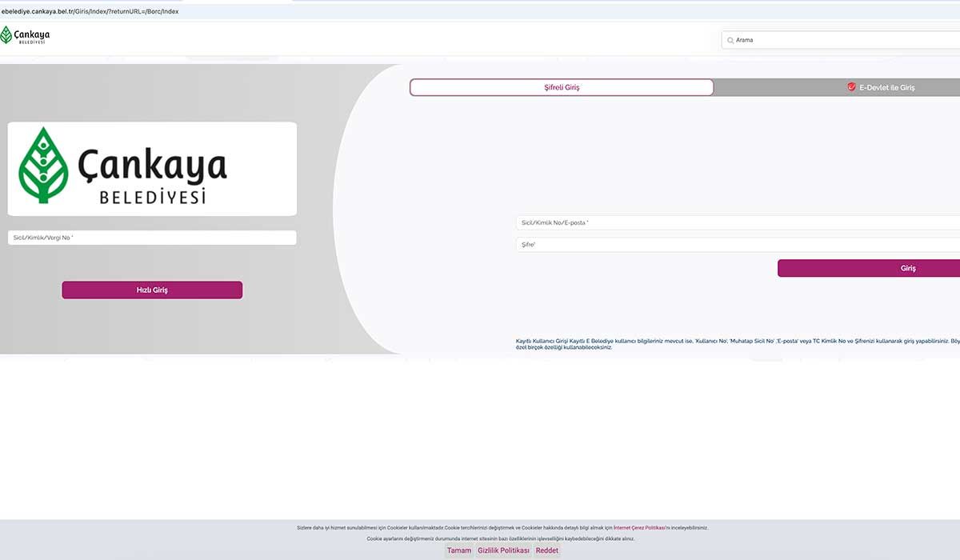960x560 pixels.
Task: Open Gizlilik Politikası from cookie banner
Action: [503, 550]
